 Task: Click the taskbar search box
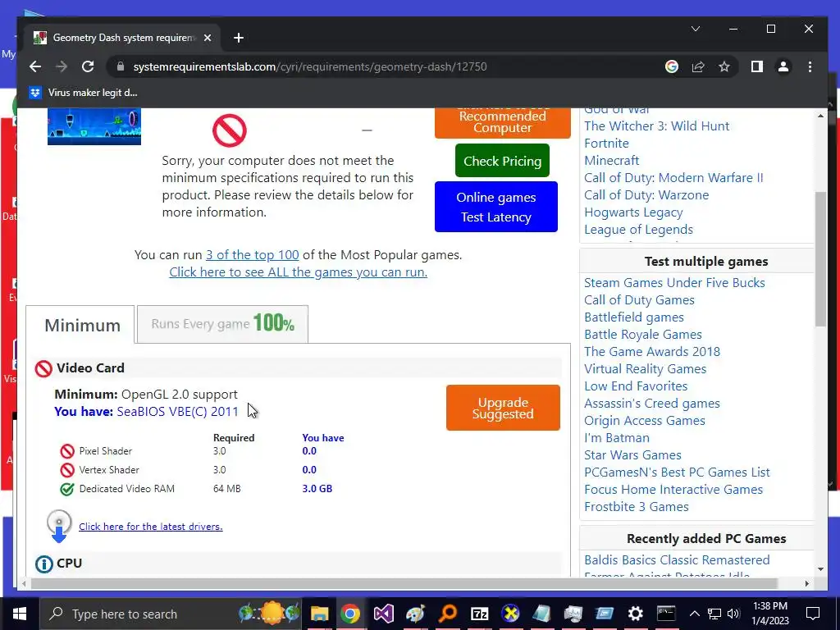click(x=171, y=614)
